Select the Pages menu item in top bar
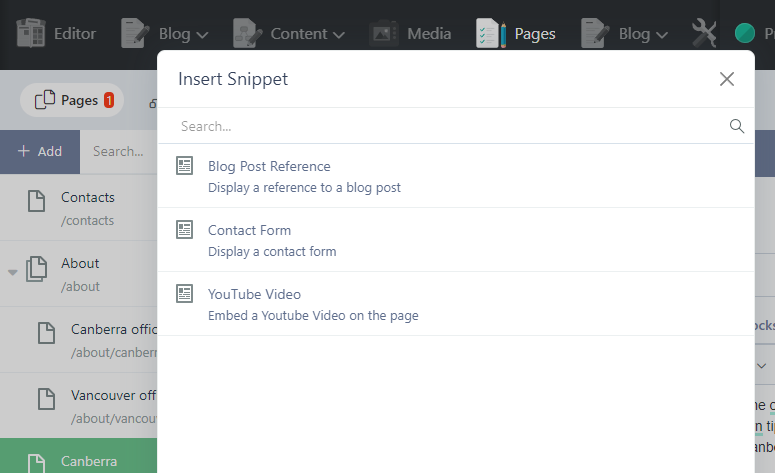The height and width of the screenshot is (473, 775). (x=516, y=33)
